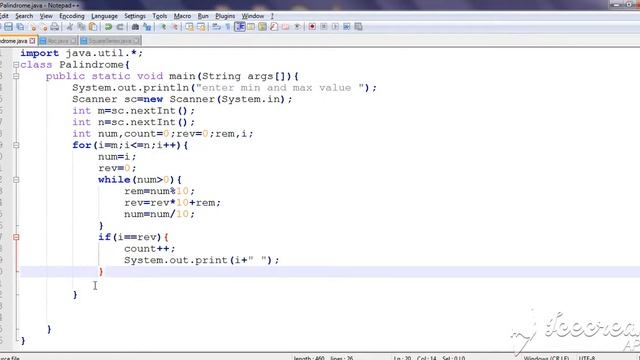Close the middle document tab
Viewport: 640px width, 360px height.
tap(73, 41)
